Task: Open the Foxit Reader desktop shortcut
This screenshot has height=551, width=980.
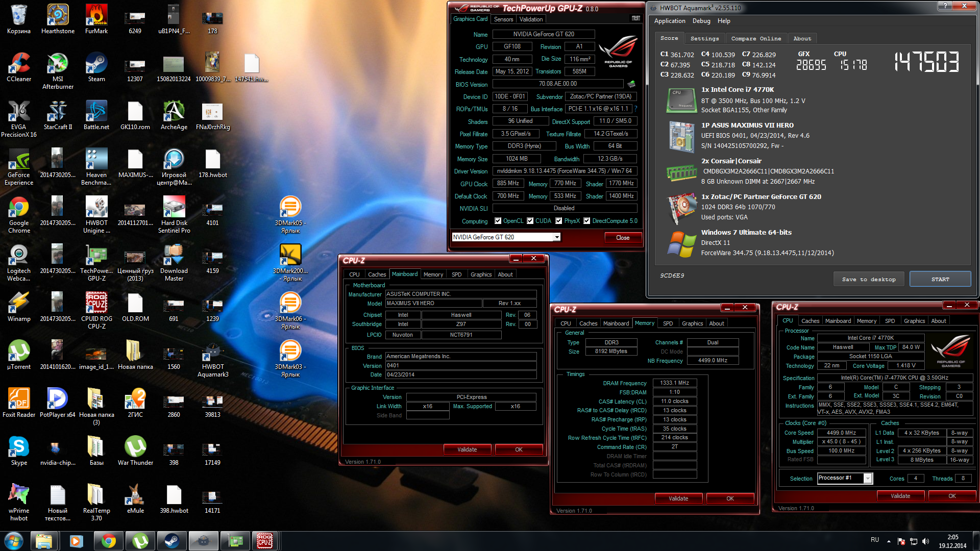Action: [19, 403]
